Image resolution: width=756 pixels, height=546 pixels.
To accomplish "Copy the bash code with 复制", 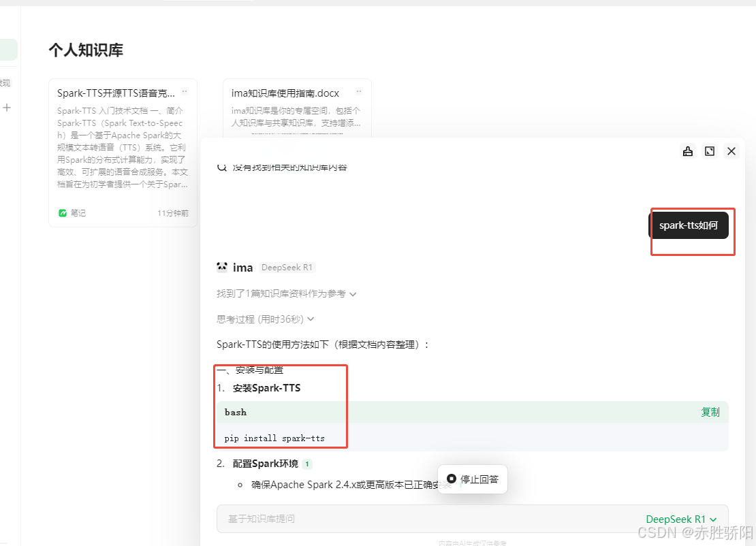I will [x=710, y=412].
